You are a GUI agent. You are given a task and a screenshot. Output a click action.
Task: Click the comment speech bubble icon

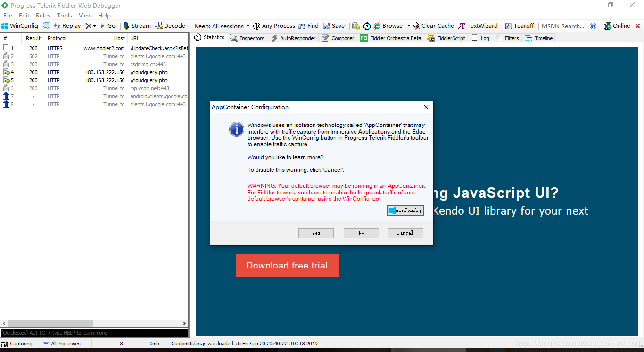tap(47, 26)
